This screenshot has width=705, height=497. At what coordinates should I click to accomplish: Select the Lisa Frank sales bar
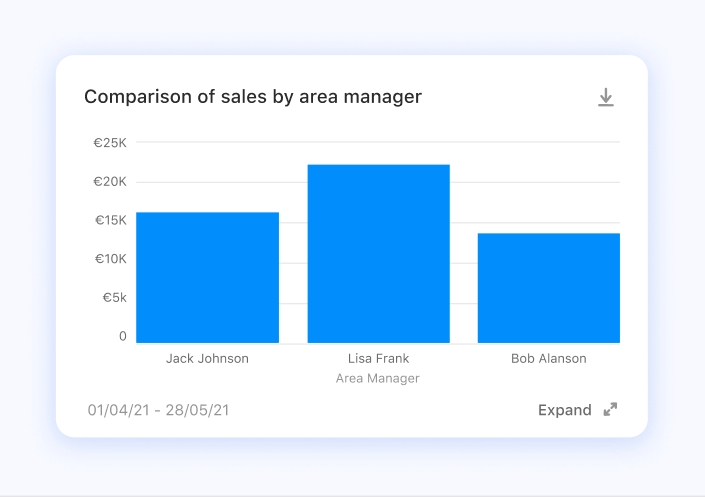click(378, 254)
